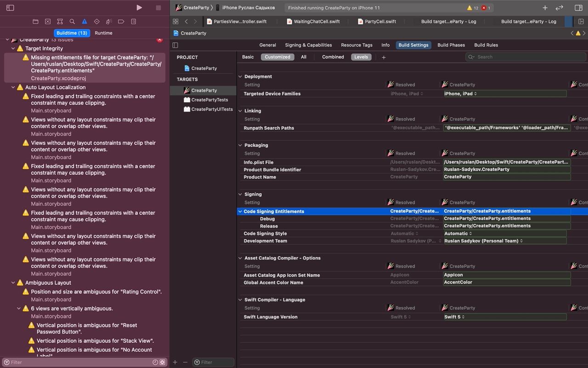The image size is (588, 368).
Task: Click the recent filter clock icon
Action: tap(155, 362)
